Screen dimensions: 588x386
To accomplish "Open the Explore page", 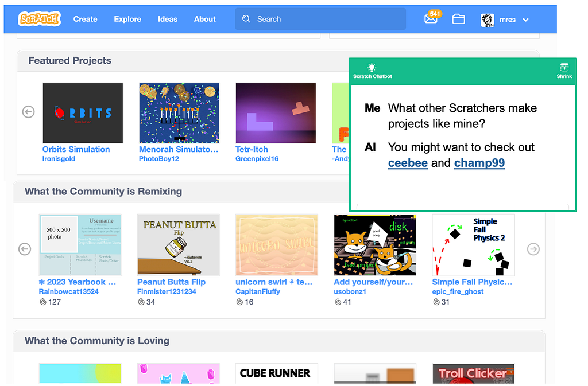I will (x=127, y=19).
